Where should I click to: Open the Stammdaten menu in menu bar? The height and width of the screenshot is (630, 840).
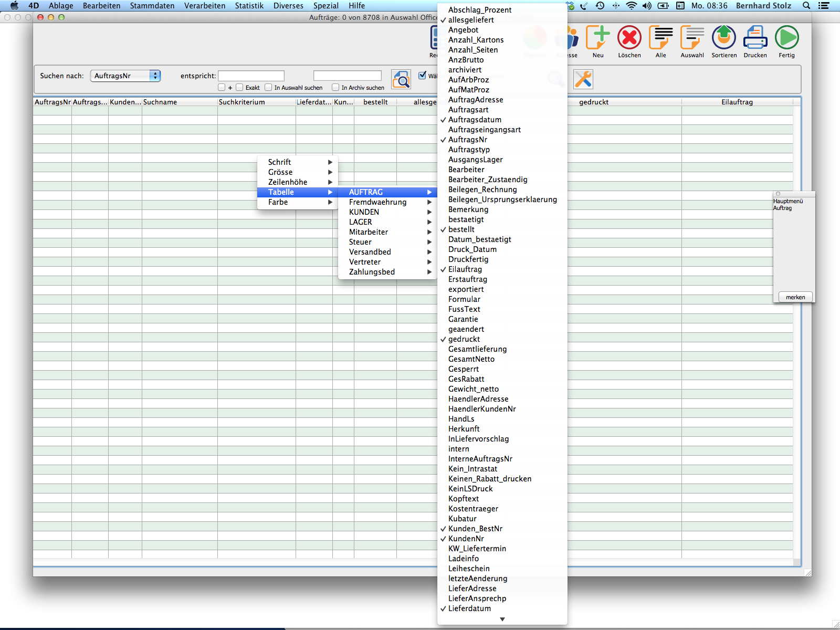coord(152,6)
